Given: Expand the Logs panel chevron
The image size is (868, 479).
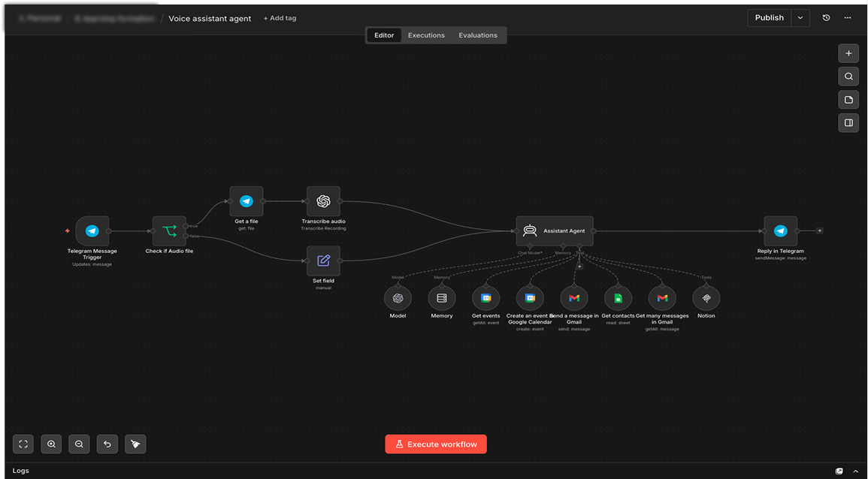Looking at the screenshot, I should click(x=856, y=471).
